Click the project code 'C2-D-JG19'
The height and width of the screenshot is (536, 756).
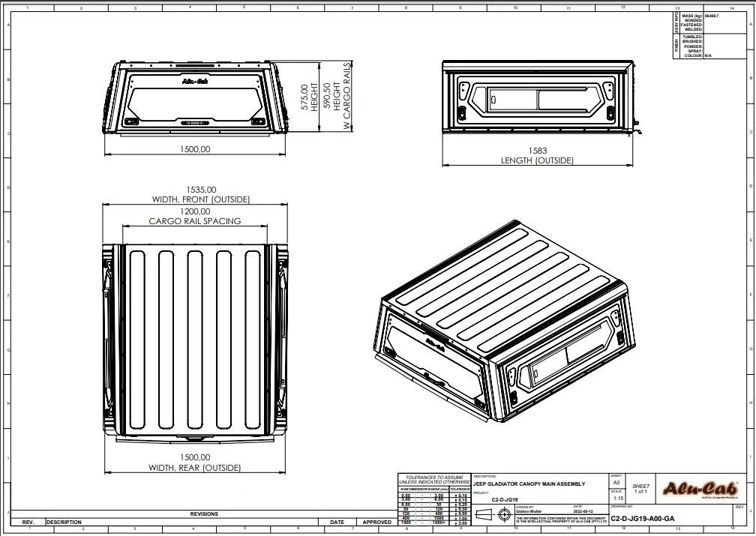(504, 500)
